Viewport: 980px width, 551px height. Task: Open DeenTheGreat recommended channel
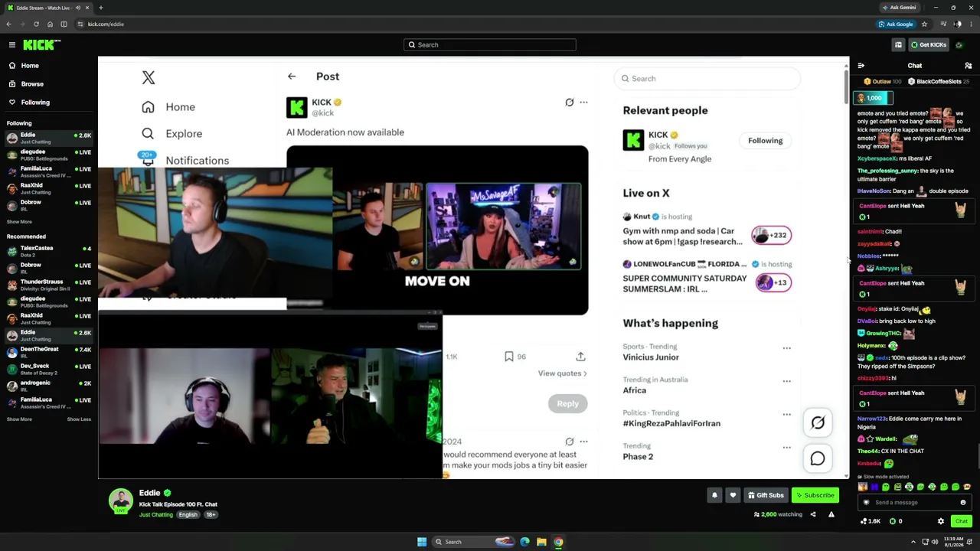point(49,353)
